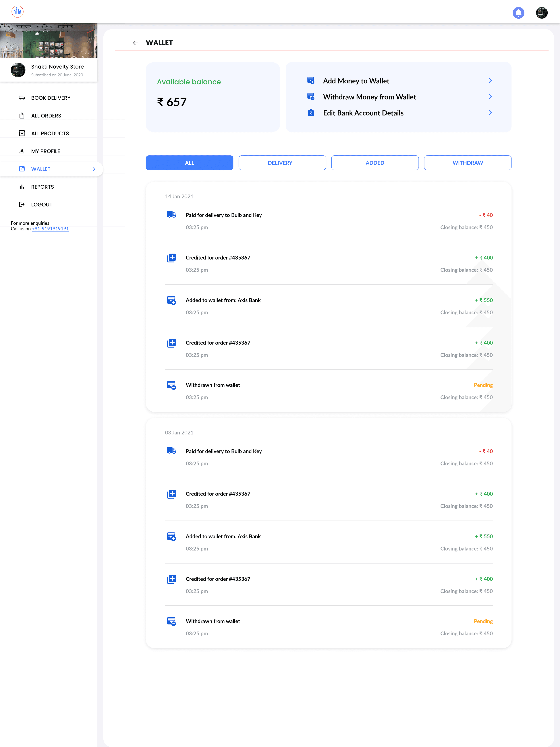Click the delivery truck icon in sidebar
This screenshot has width=560, height=747.
tap(22, 98)
